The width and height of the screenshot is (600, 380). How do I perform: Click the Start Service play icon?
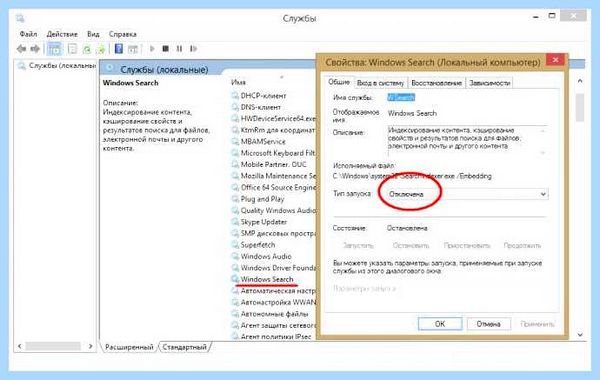coord(152,49)
